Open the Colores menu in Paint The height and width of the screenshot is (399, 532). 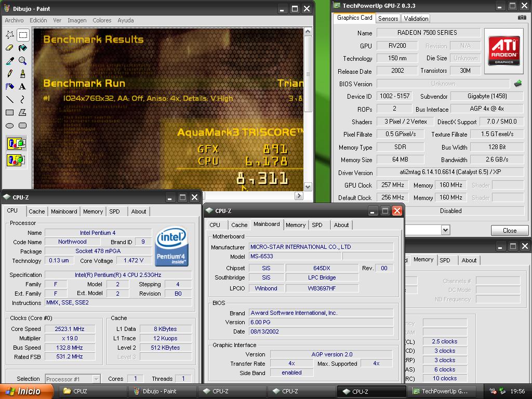click(102, 20)
